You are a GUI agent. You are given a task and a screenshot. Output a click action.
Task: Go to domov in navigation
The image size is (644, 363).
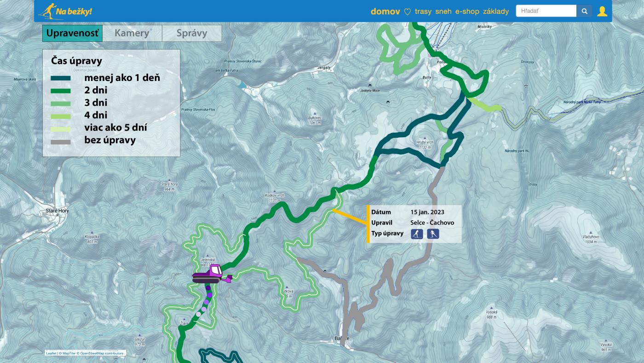[385, 12]
